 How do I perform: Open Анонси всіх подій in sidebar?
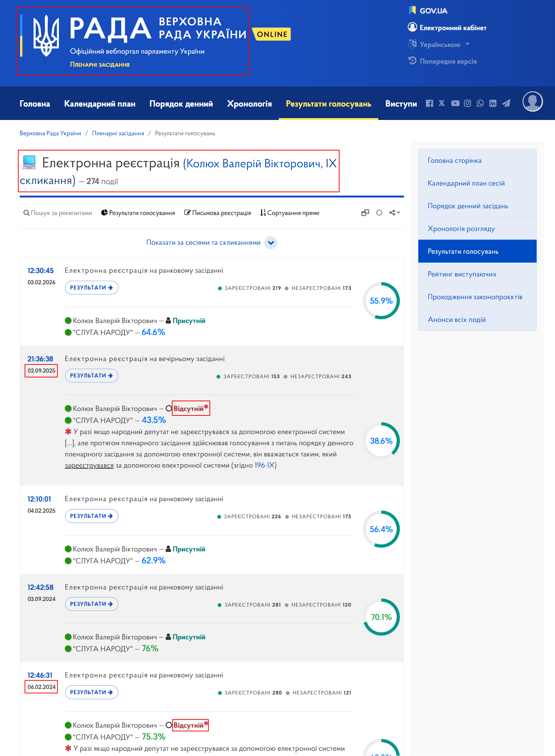[477, 319]
